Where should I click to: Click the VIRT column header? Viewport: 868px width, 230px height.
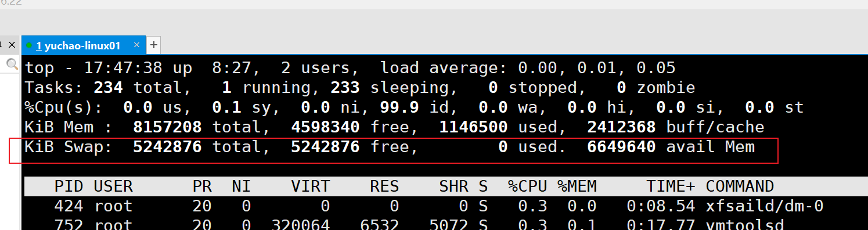pos(310,186)
